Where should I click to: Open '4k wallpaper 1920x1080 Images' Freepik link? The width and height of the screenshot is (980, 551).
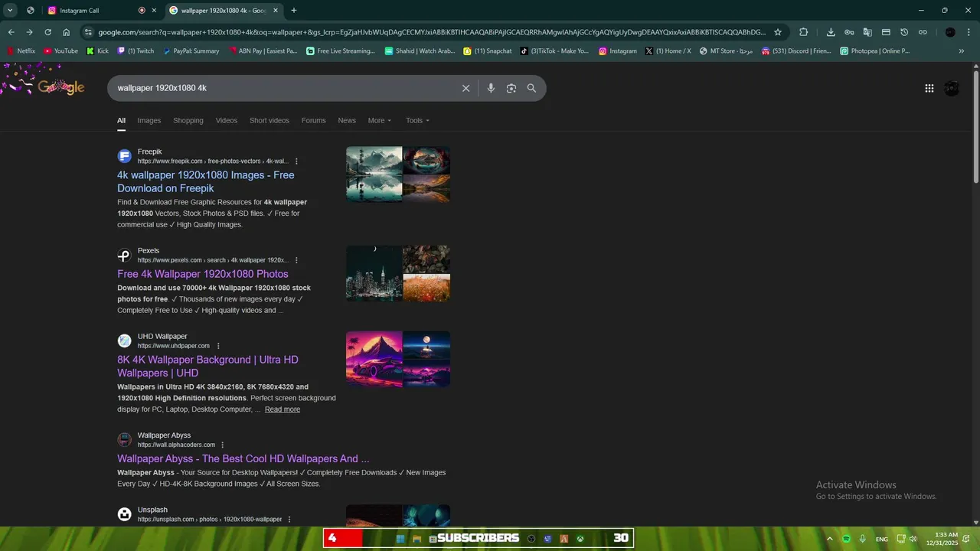pos(206,181)
